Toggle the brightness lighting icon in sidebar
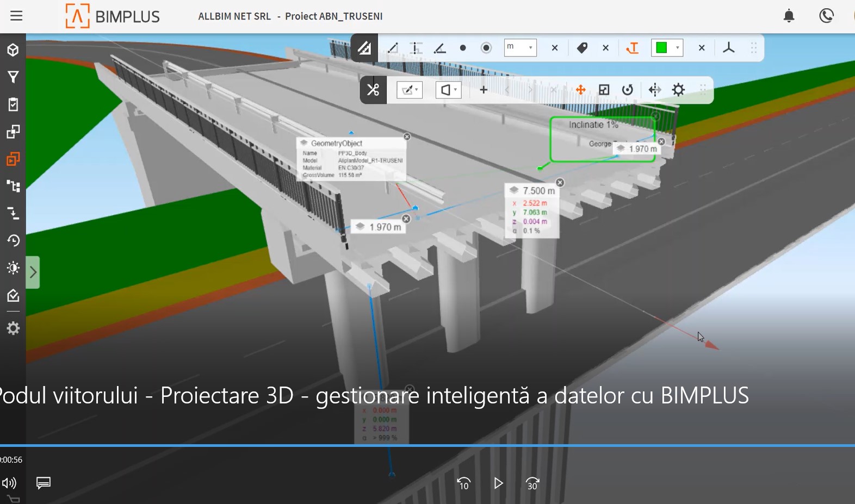 [x=13, y=268]
